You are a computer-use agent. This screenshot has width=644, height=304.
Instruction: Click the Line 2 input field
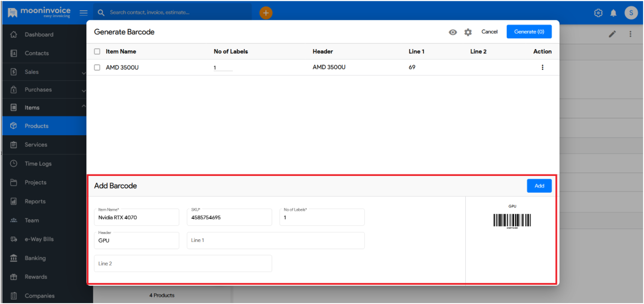tap(183, 263)
